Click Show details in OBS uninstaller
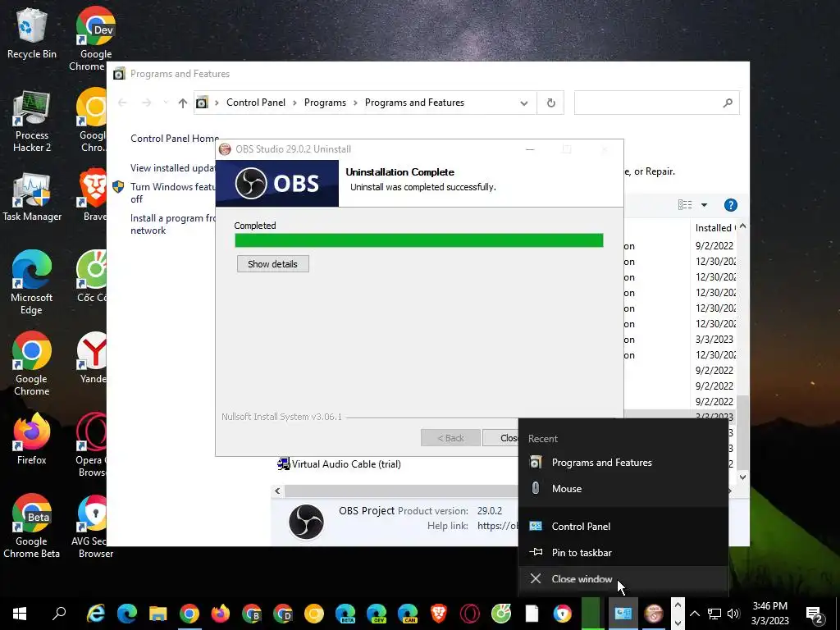Screen dimensions: 840x630 [272, 264]
